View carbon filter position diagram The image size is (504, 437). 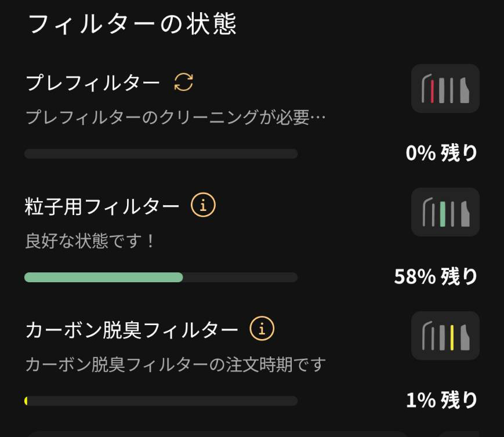point(445,336)
